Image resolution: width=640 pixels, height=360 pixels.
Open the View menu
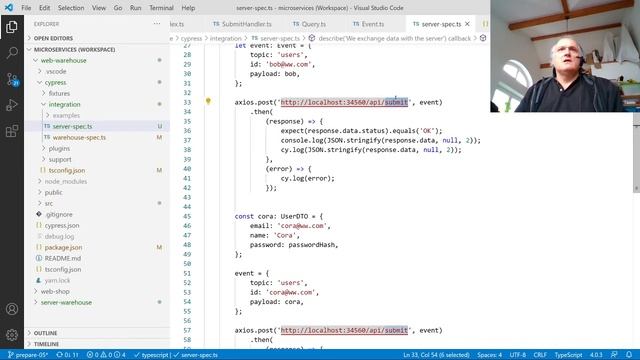[99, 8]
